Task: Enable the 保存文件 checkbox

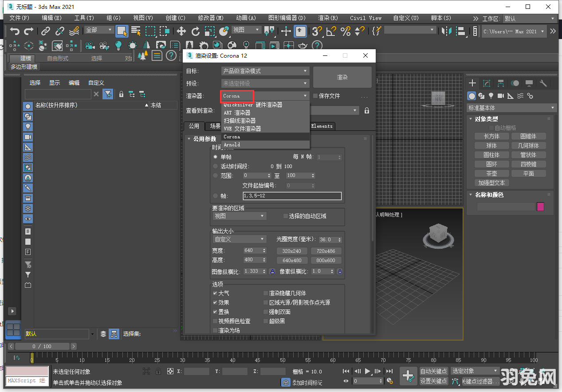Action: click(x=315, y=96)
